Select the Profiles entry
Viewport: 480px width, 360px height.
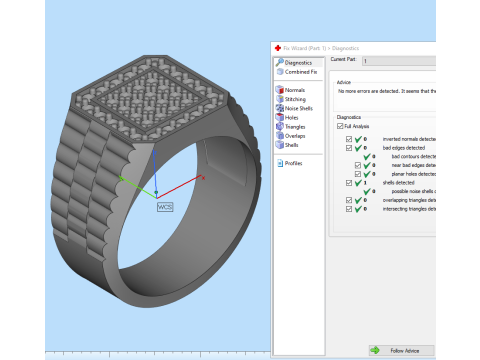point(293,163)
